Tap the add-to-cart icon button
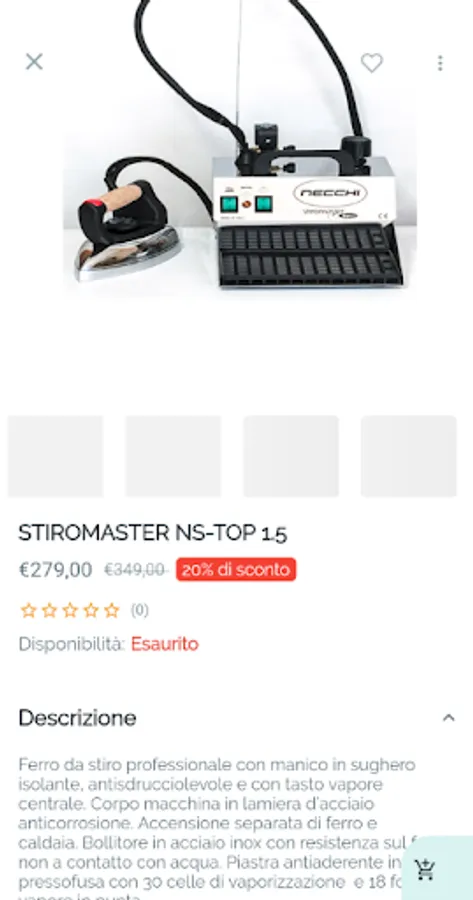473x900 pixels. coord(425,870)
